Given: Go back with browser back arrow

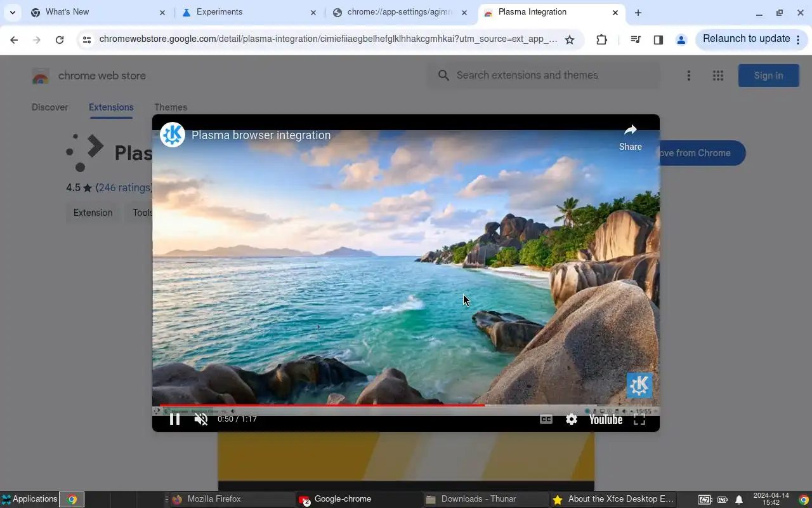Looking at the screenshot, I should tap(14, 39).
